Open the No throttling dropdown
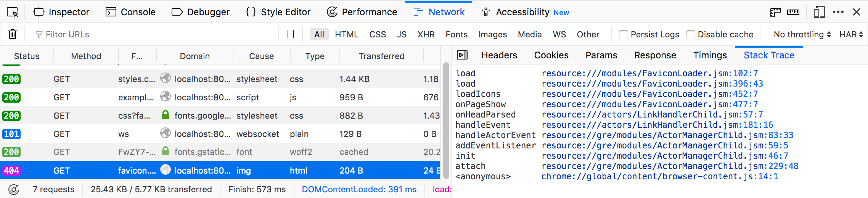This screenshot has width=868, height=198. pos(802,34)
